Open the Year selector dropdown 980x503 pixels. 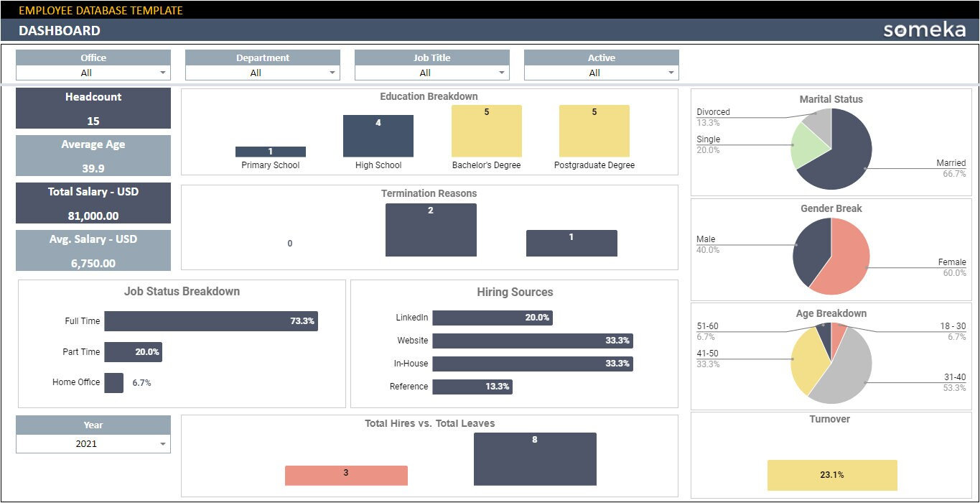165,444
